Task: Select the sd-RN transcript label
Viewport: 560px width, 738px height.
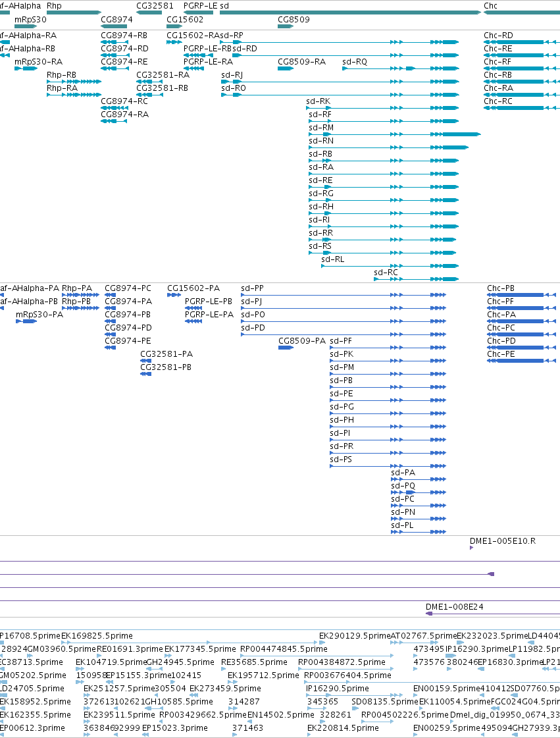Action: point(321,141)
